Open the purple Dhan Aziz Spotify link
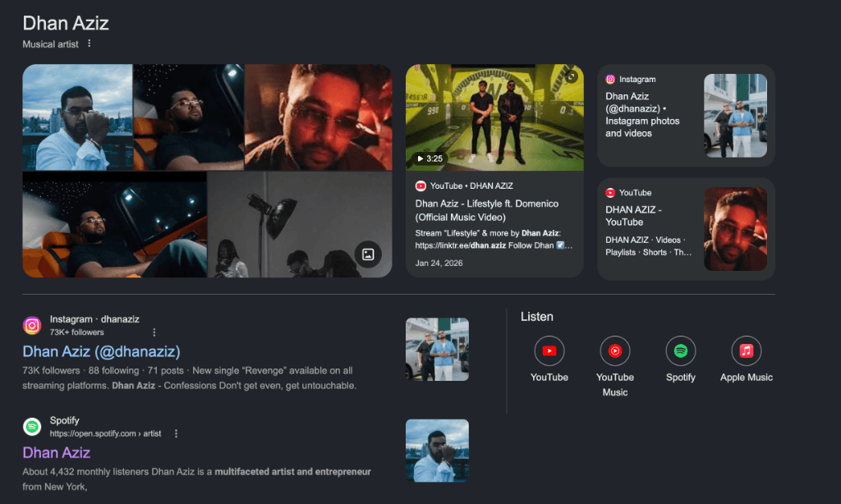The height and width of the screenshot is (504, 841). pyautogui.click(x=57, y=452)
